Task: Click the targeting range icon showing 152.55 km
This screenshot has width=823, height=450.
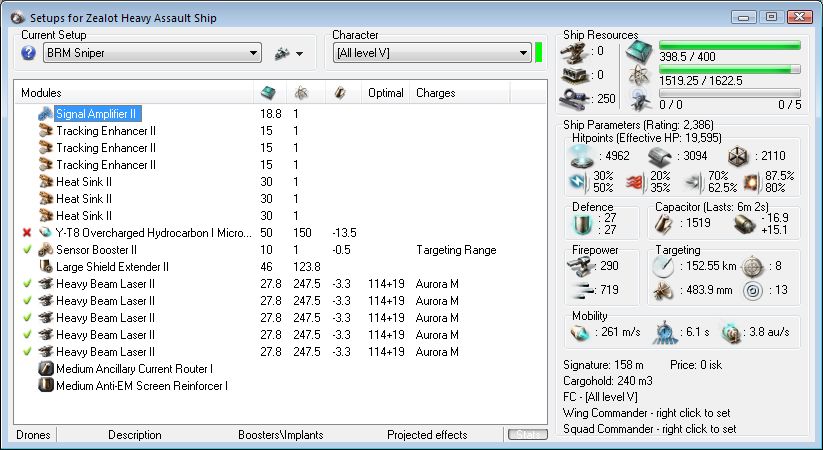Action: (x=662, y=267)
